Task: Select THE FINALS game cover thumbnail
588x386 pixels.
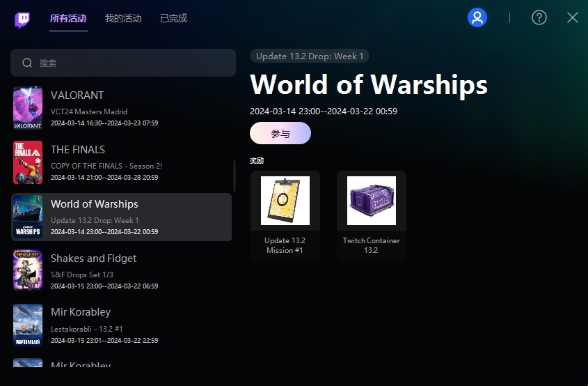Action: (x=28, y=162)
